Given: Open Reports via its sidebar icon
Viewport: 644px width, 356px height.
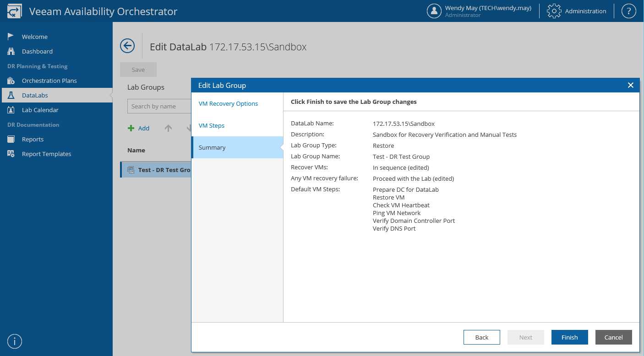Looking at the screenshot, I should [11, 139].
